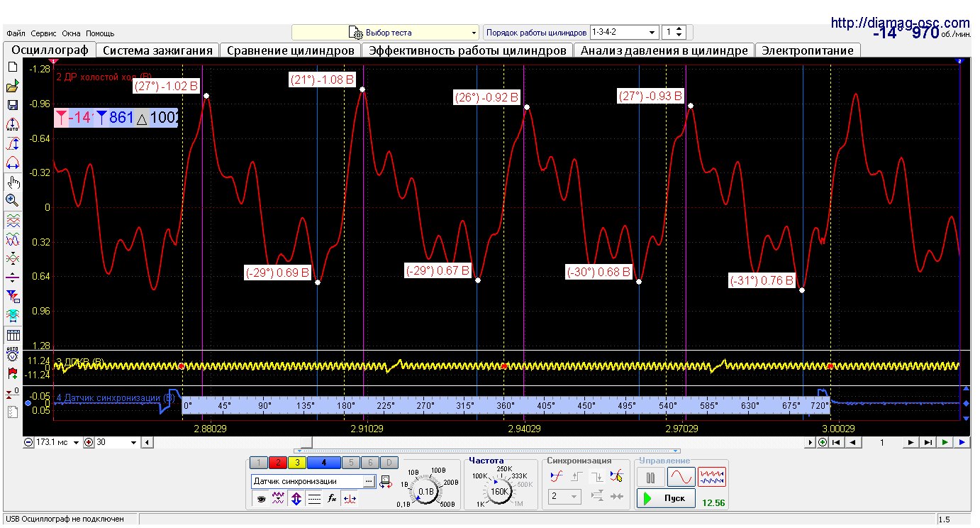Select the hand pan tool
The width and height of the screenshot is (980, 528).
point(12,182)
